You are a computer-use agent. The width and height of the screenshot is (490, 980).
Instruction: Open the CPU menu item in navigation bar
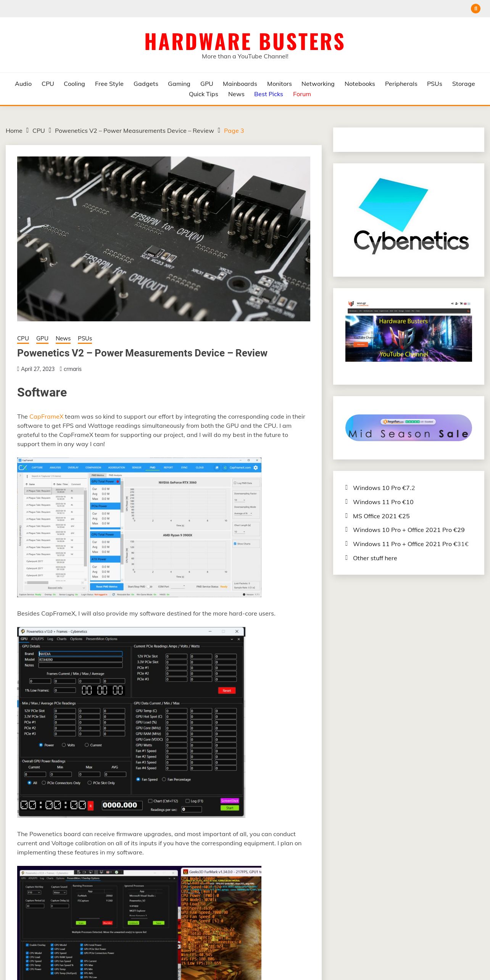[48, 84]
